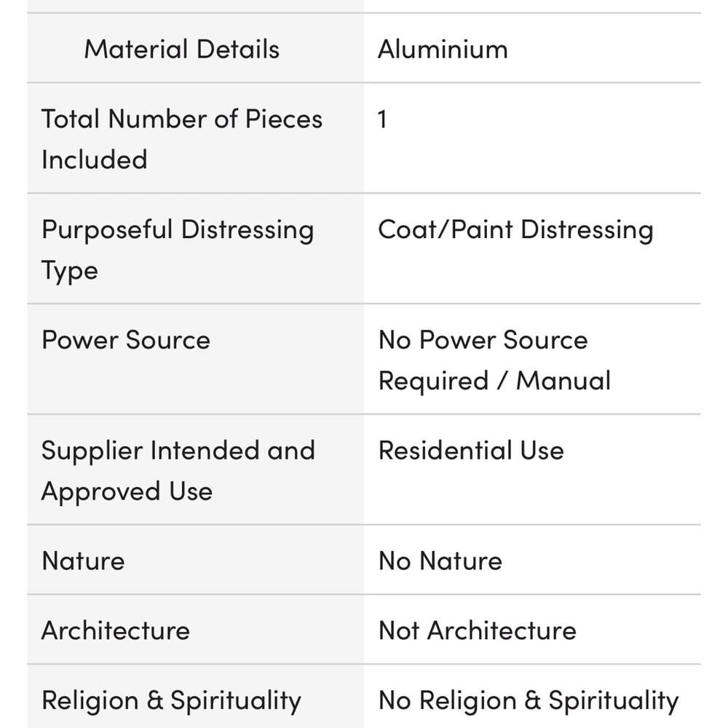Select the Religion & Spirituality label
728x728 pixels.
tap(171, 700)
